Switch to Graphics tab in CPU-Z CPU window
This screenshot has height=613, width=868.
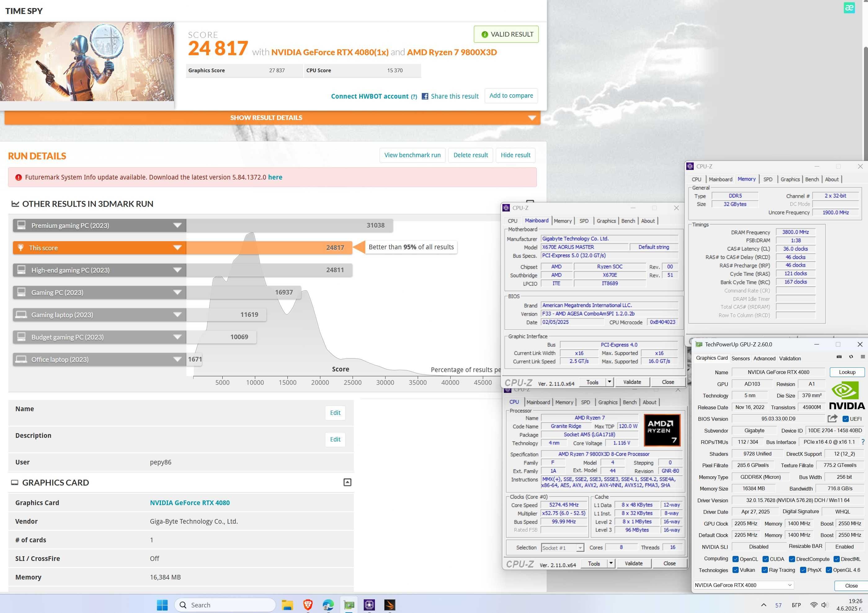(x=608, y=402)
